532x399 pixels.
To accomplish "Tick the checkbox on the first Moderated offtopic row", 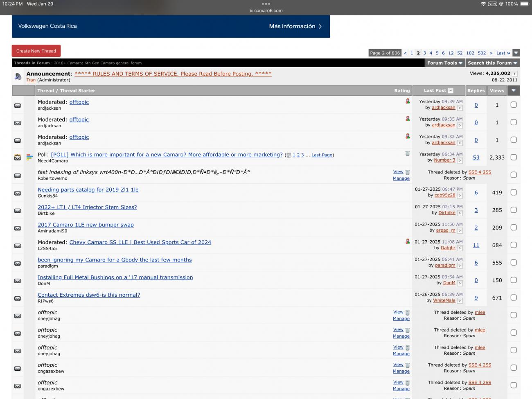I will (514, 105).
